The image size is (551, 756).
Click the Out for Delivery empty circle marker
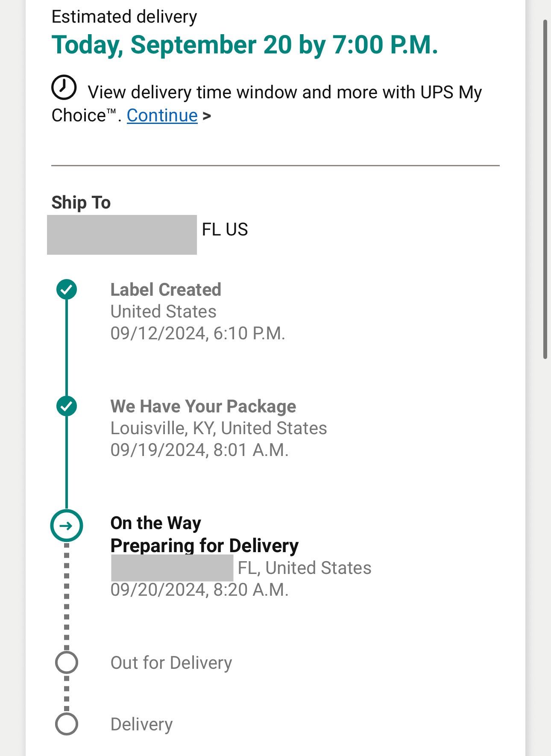coord(67,663)
